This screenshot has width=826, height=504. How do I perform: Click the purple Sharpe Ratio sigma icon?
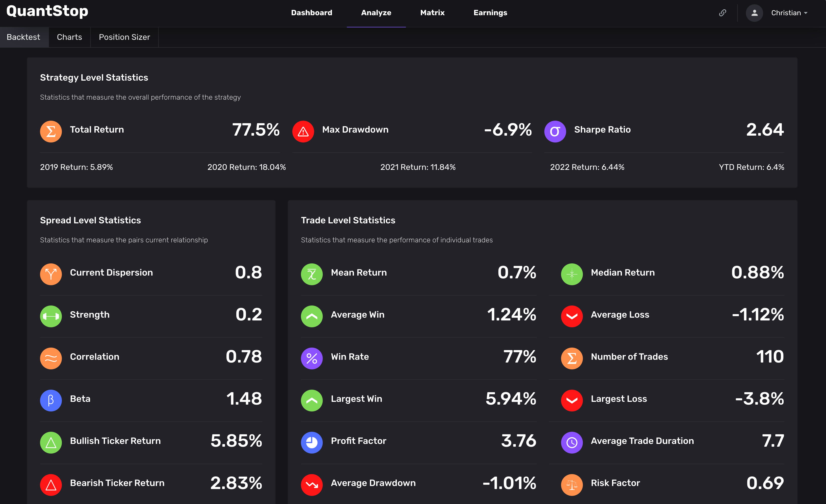[555, 131]
